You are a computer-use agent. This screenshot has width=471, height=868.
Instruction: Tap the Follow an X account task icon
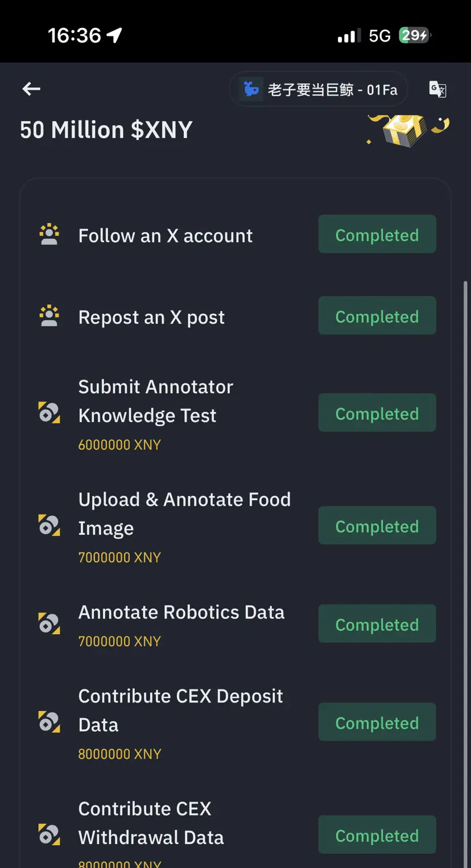coord(49,235)
